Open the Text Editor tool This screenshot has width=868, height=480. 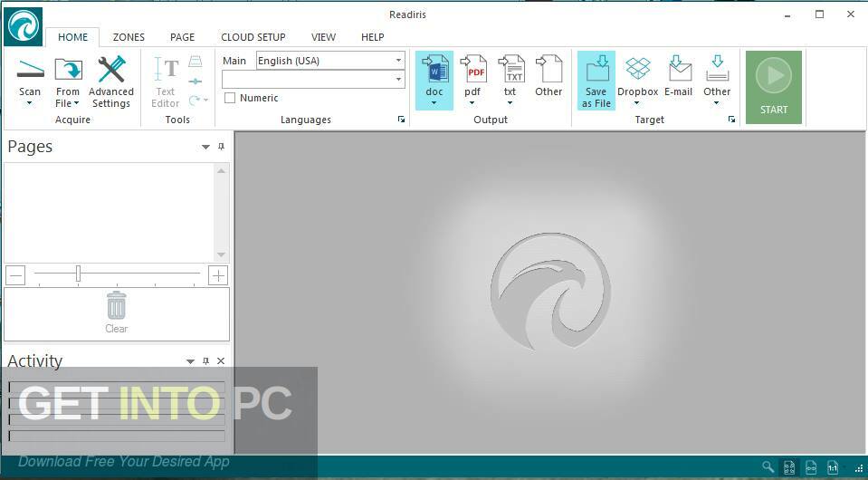[166, 82]
